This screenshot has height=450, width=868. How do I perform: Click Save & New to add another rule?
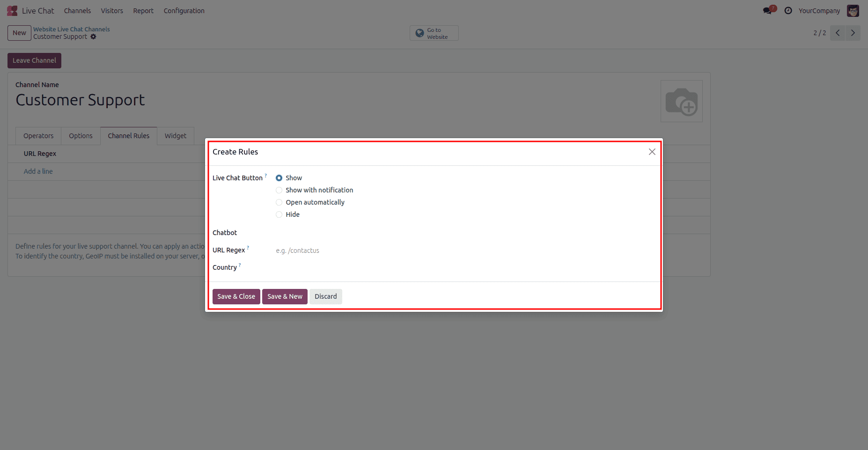(x=285, y=296)
